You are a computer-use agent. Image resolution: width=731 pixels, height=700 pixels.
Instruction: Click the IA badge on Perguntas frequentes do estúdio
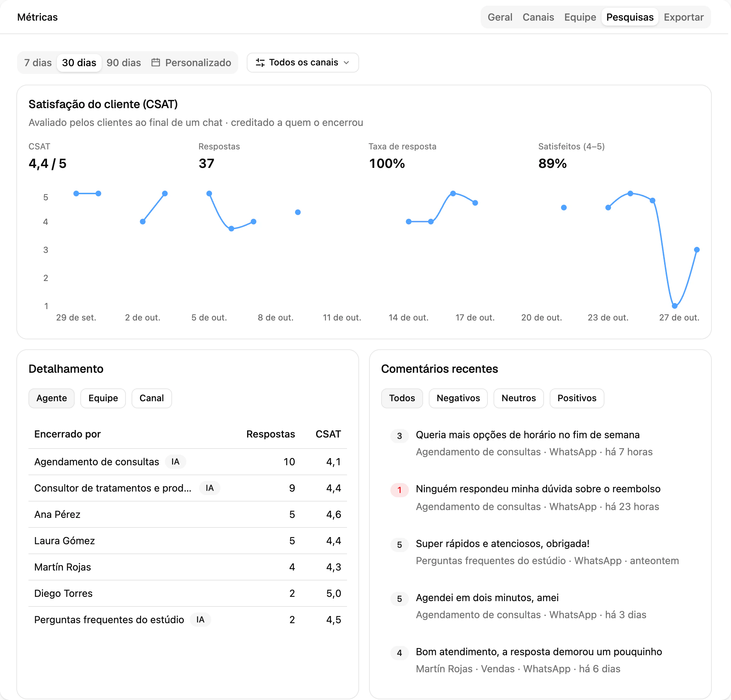200,619
